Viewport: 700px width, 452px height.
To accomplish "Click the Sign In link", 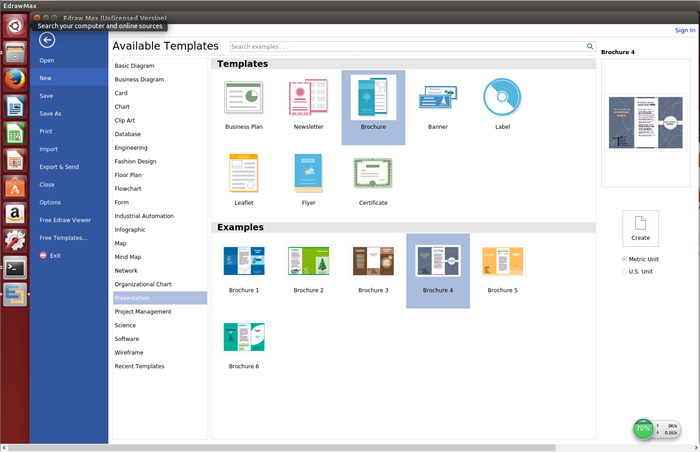I will (x=685, y=30).
